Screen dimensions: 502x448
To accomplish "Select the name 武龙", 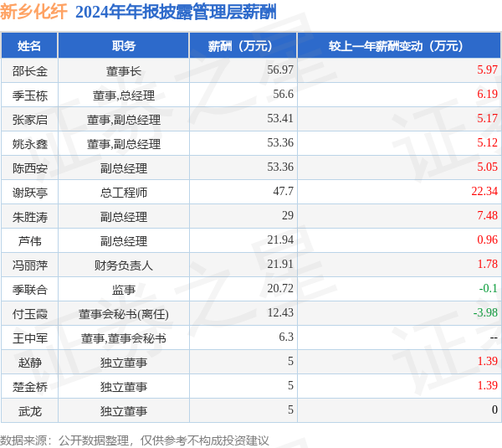I will tap(30, 411).
